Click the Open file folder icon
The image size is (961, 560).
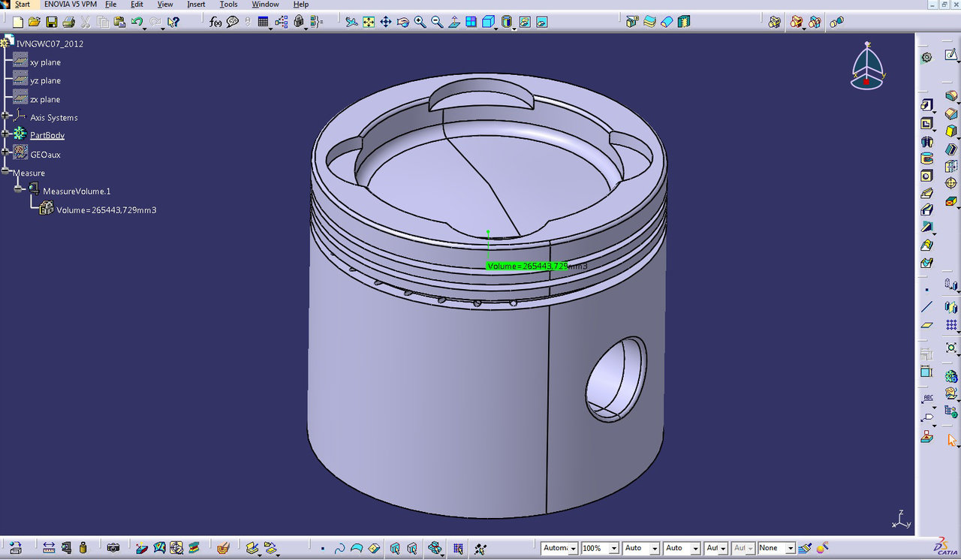[x=35, y=23]
